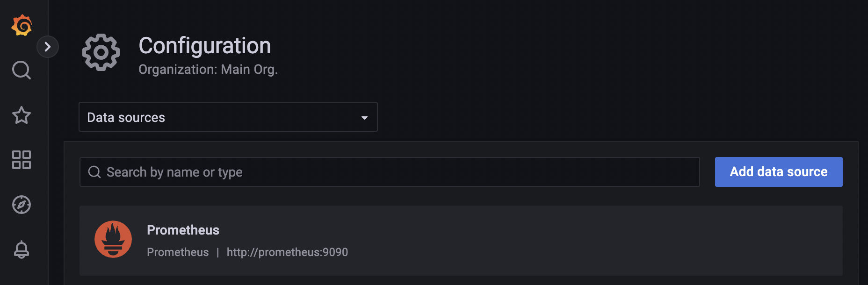The image size is (868, 285).
Task: Expand the sidebar with the chevron arrow
Action: coord(47,47)
